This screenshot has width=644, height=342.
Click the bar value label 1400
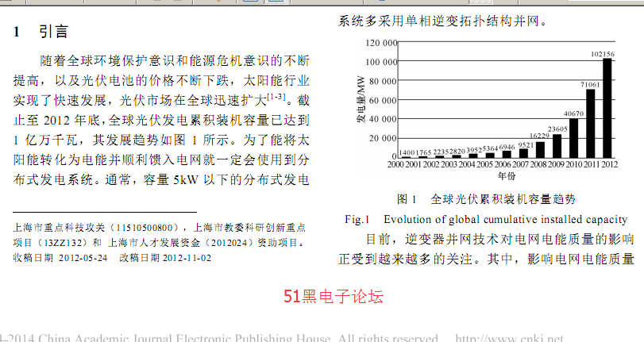[x=407, y=152]
